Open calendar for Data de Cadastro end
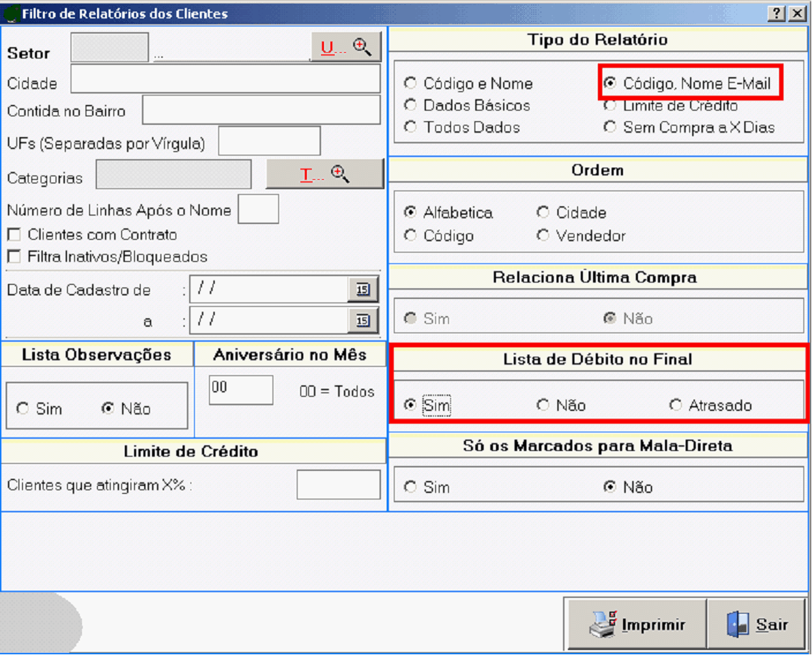Image resolution: width=812 pixels, height=655 pixels. [x=363, y=320]
